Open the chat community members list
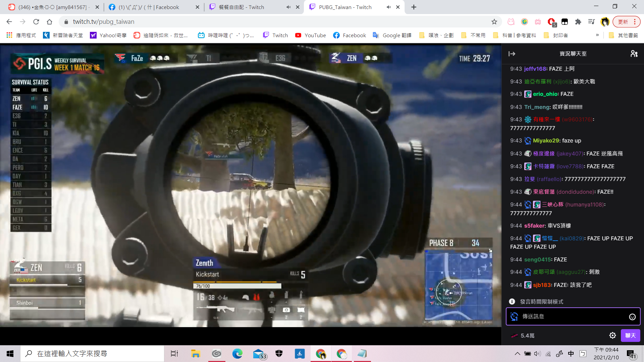The height and width of the screenshot is (362, 644). pos(634,54)
